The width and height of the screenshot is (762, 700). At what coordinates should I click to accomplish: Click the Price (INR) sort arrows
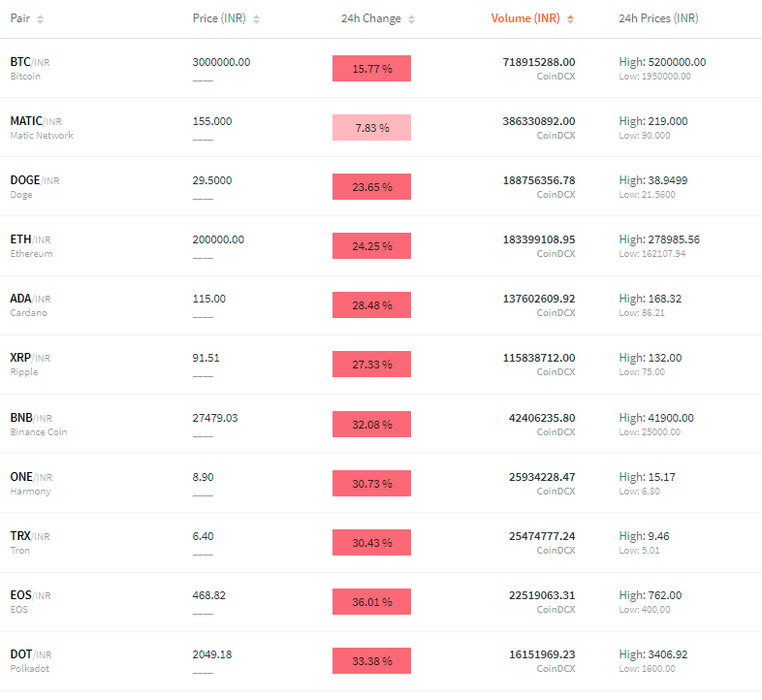pos(257,19)
